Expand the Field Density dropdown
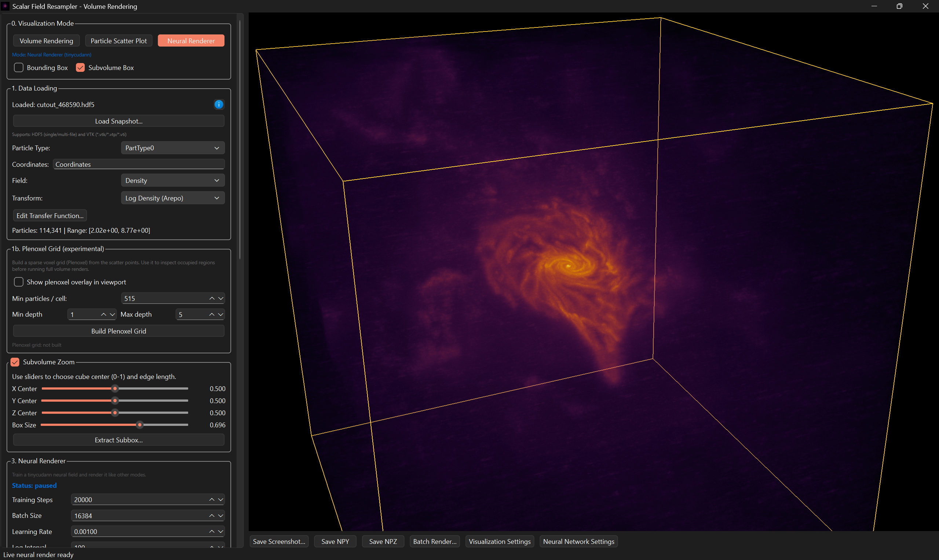 172,180
